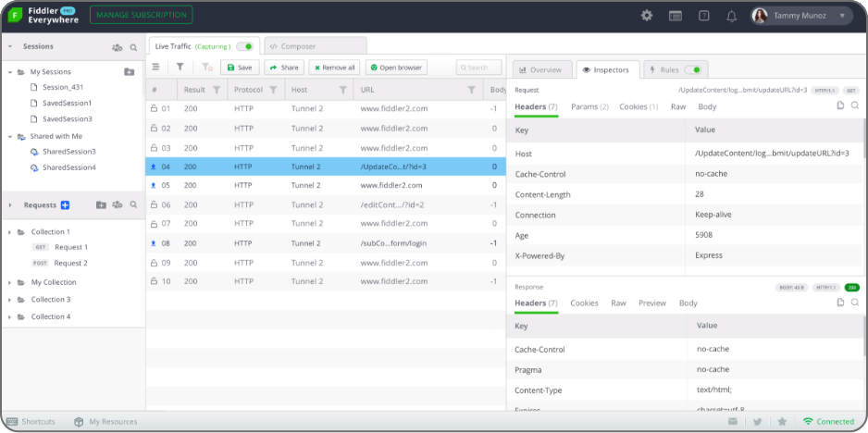
Task: Filter the Protocol column
Action: (x=273, y=90)
